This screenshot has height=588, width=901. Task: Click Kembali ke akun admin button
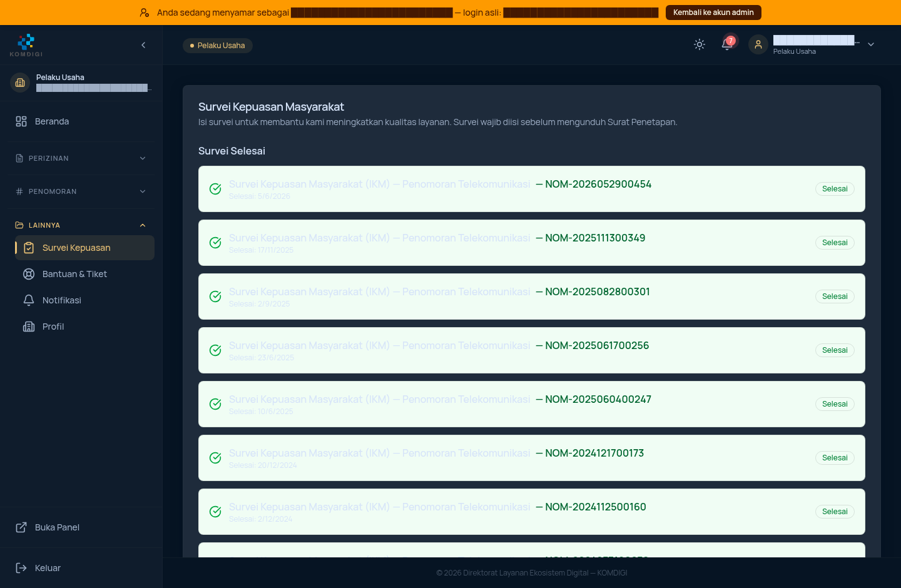713,13
